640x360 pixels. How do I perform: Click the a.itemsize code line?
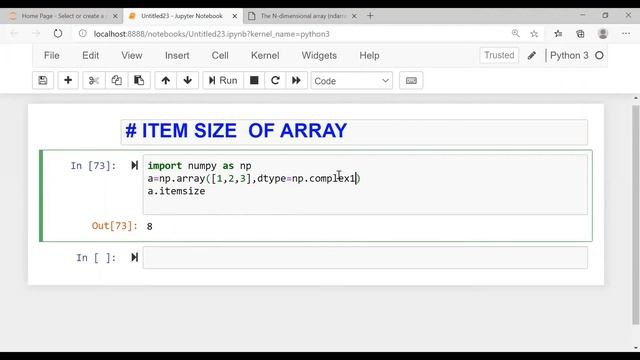tap(176, 191)
